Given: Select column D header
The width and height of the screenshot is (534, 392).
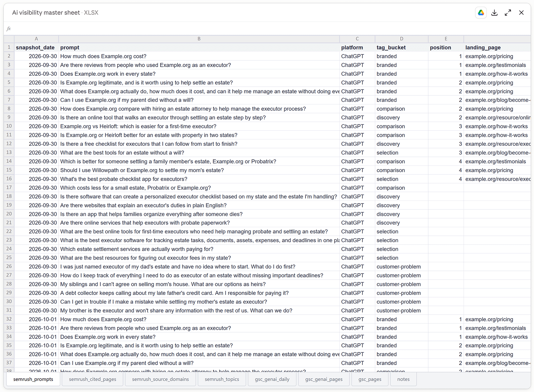Looking at the screenshot, I should tap(402, 39).
